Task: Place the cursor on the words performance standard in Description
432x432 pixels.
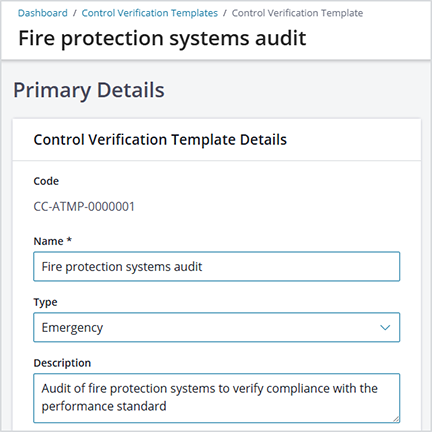Action: click(104, 406)
